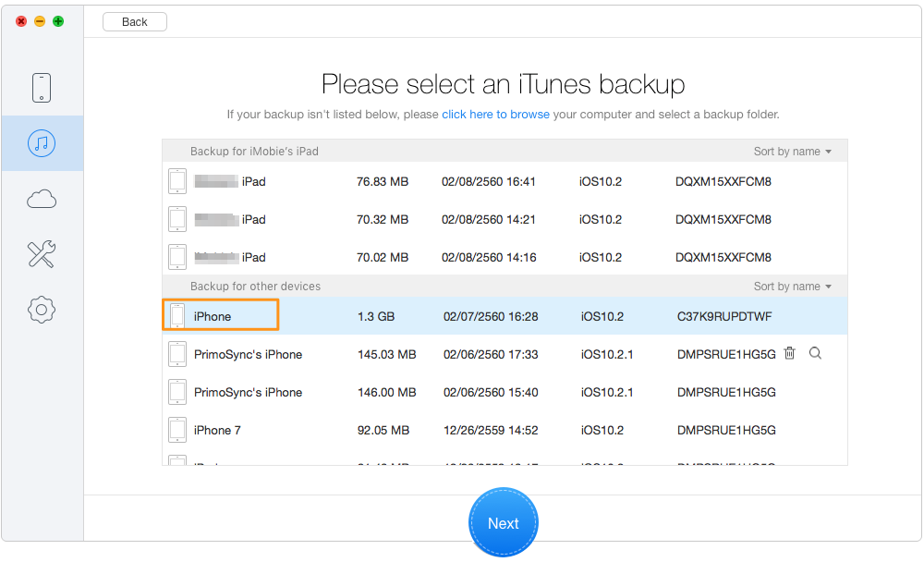Image resolution: width=924 pixels, height=562 pixels.
Task: Go Back to the previous screen
Action: (134, 22)
